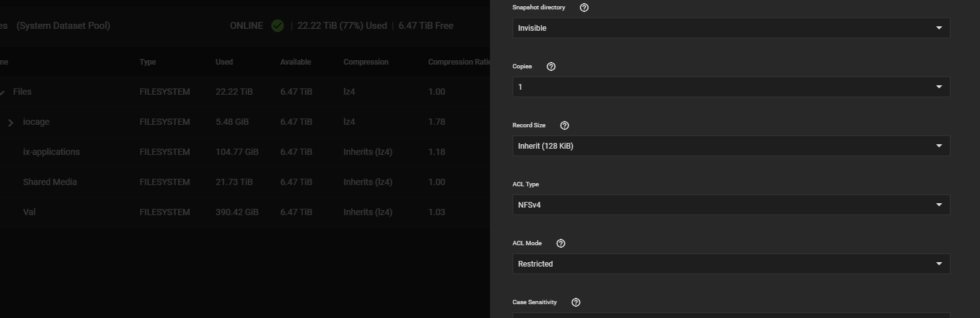980x318 pixels.
Task: View Record Size help icon
Action: (x=564, y=125)
